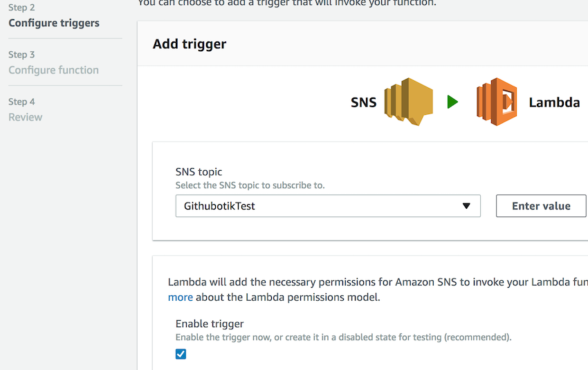The width and height of the screenshot is (588, 370).
Task: Open the Learn more permissions link
Action: (181, 297)
